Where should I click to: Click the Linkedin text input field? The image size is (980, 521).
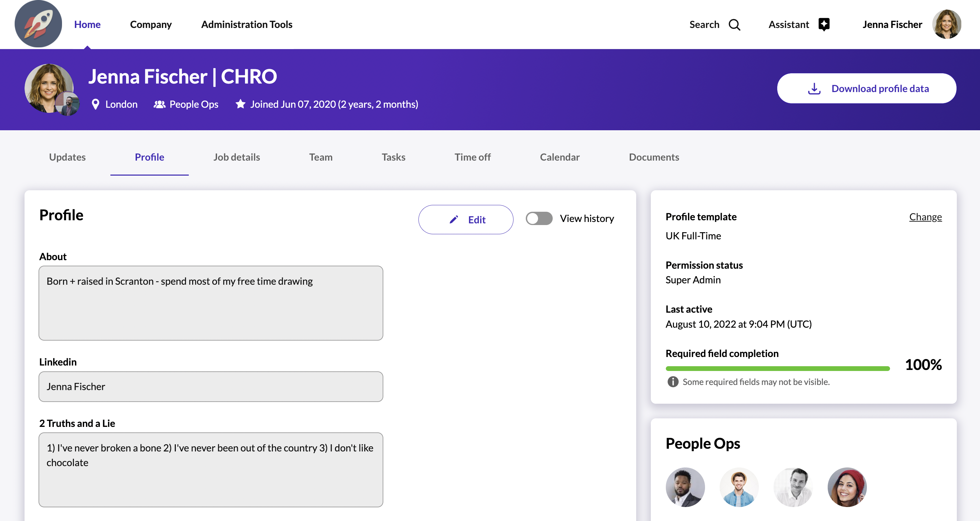(x=211, y=386)
